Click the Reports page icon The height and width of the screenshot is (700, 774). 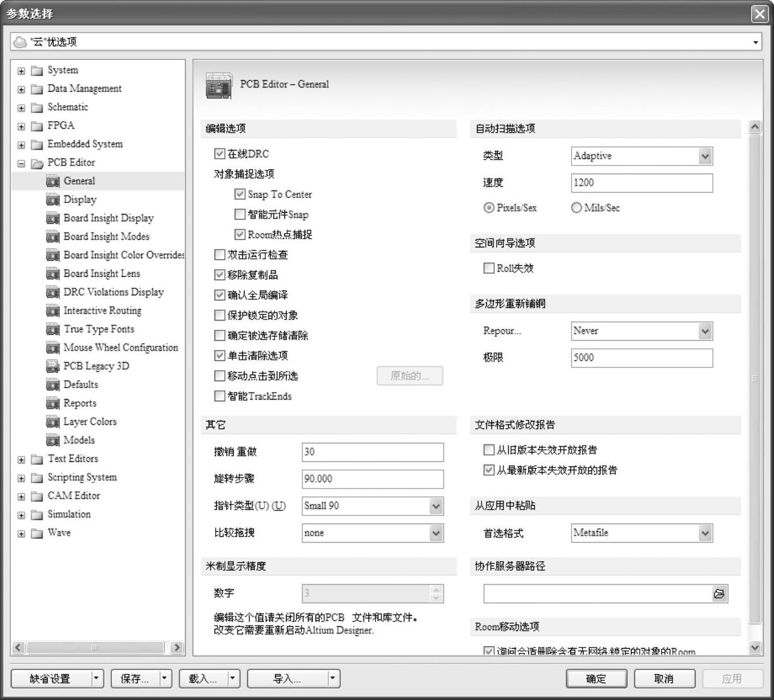52,403
